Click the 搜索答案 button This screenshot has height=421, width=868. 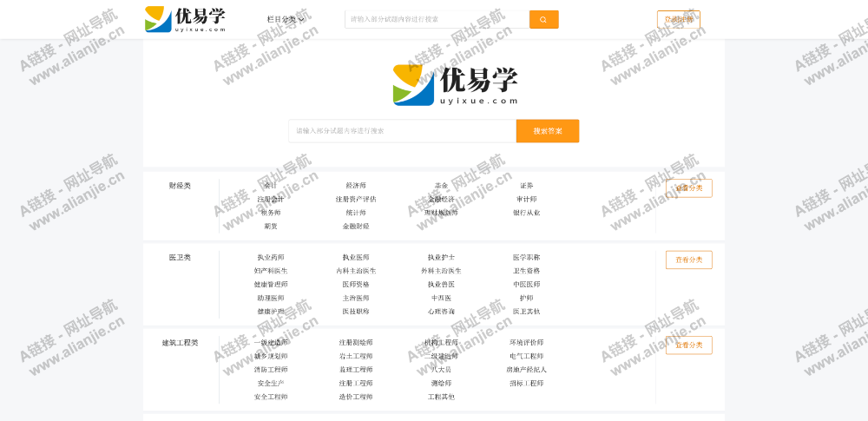point(548,131)
